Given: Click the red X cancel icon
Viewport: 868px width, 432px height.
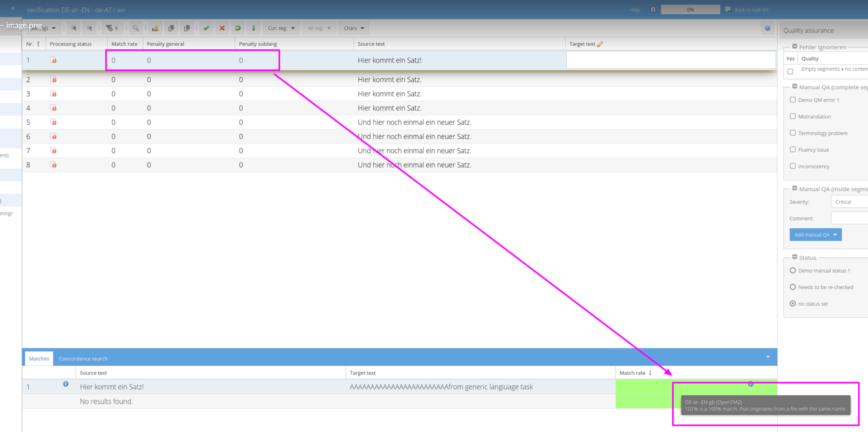Looking at the screenshot, I should tap(222, 28).
